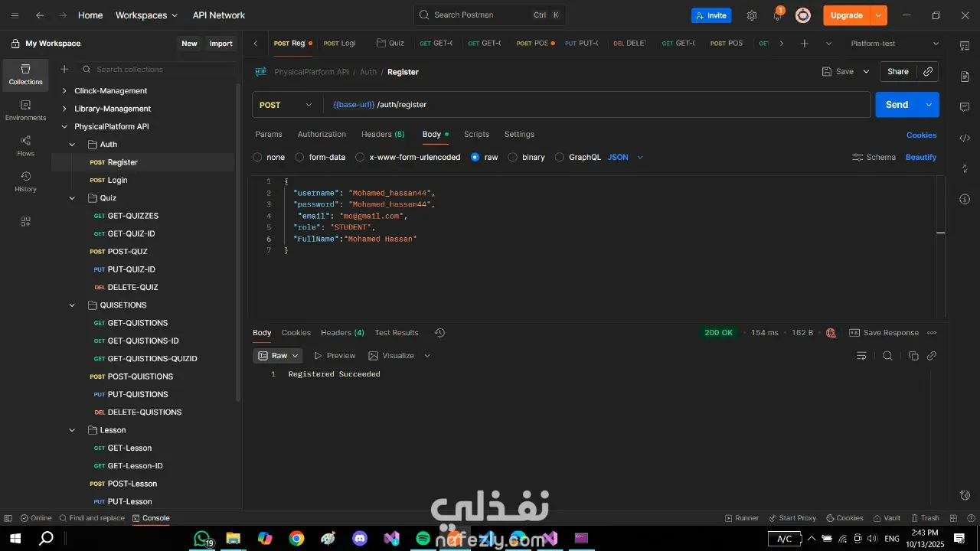The image size is (980, 551).
Task: Click the configure sidebar grid icon
Action: [26, 222]
